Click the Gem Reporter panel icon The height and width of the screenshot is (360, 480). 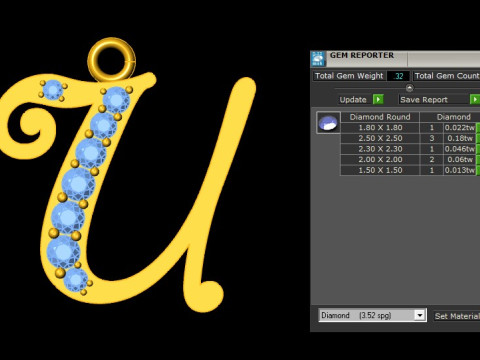pyautogui.click(x=318, y=59)
